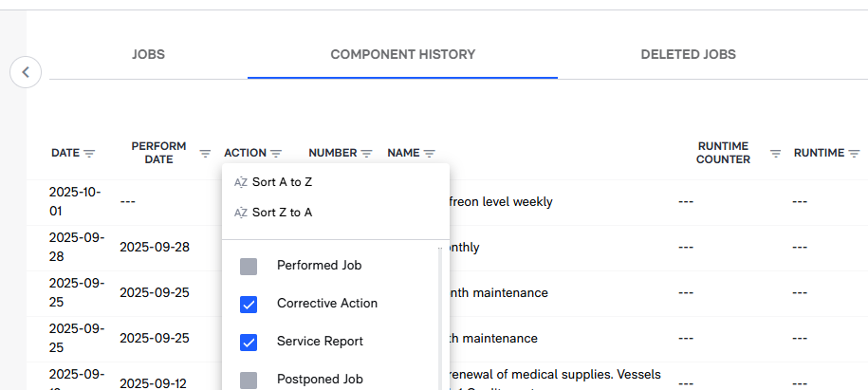
Task: Open the Name column filter icon
Action: click(429, 154)
